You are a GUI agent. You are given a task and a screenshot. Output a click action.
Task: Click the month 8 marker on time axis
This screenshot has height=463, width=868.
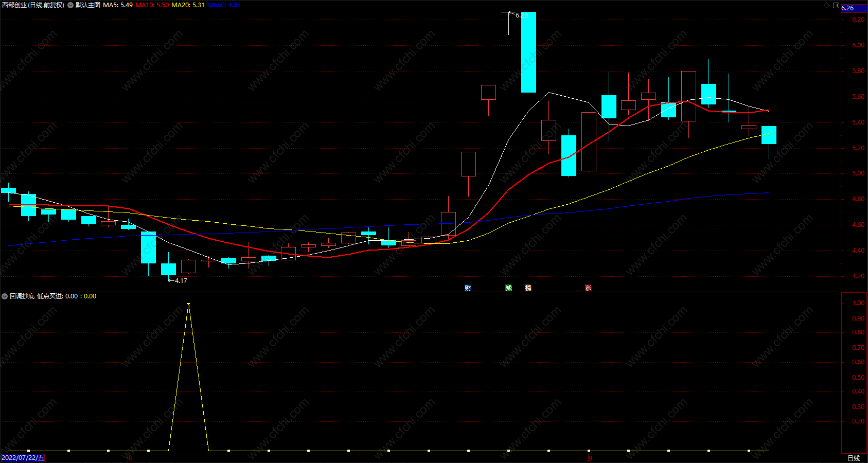point(130,458)
